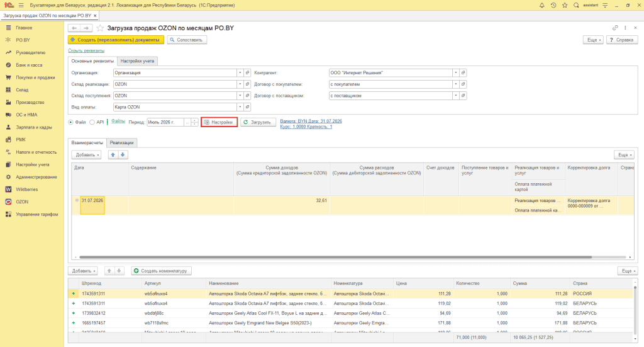The image size is (644, 347).
Task: Expand the Вид оплаты dropdown
Action: pyautogui.click(x=240, y=107)
